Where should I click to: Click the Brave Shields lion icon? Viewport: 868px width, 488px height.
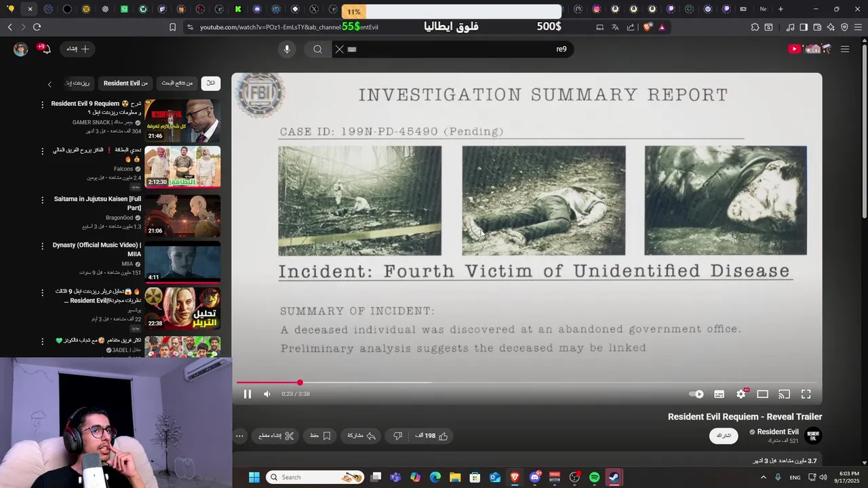tap(648, 27)
